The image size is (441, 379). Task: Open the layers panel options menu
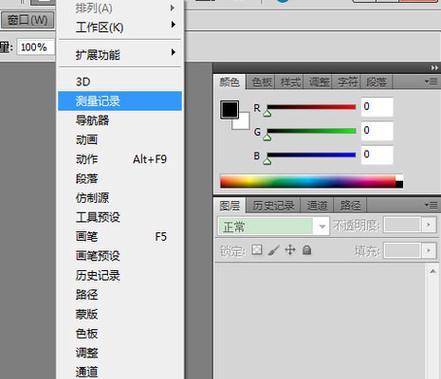431,205
